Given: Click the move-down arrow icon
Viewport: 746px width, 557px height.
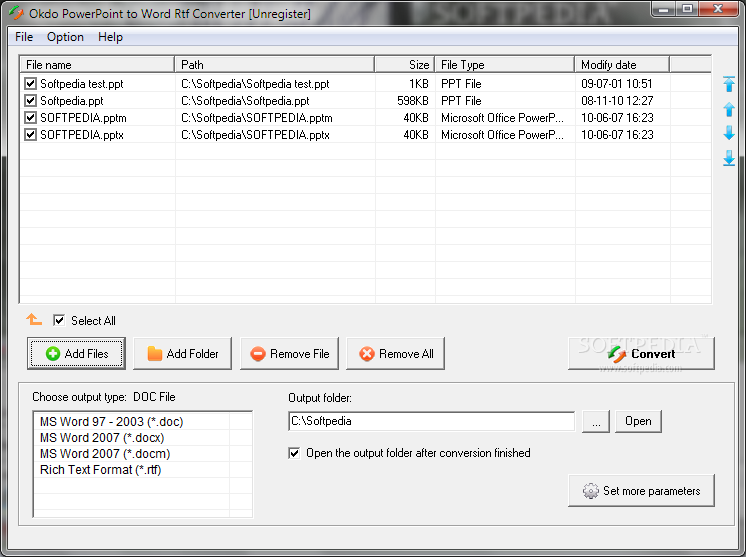Looking at the screenshot, I should tap(729, 133).
